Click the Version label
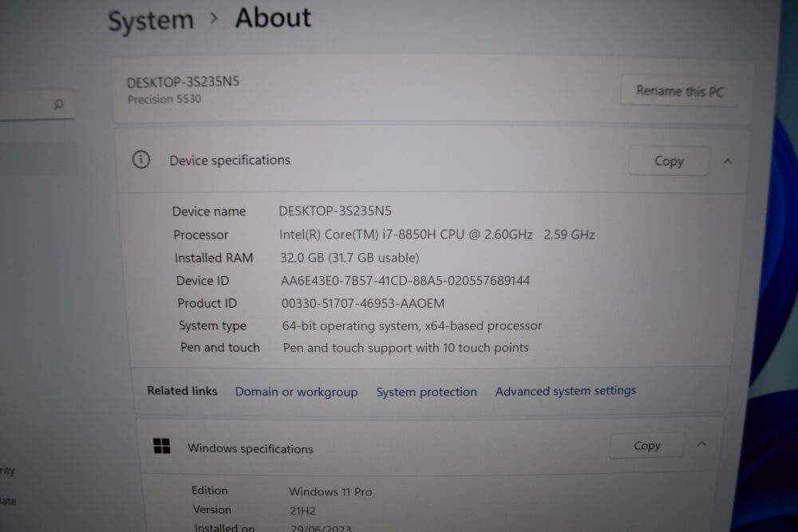The image size is (798, 532). click(x=211, y=510)
